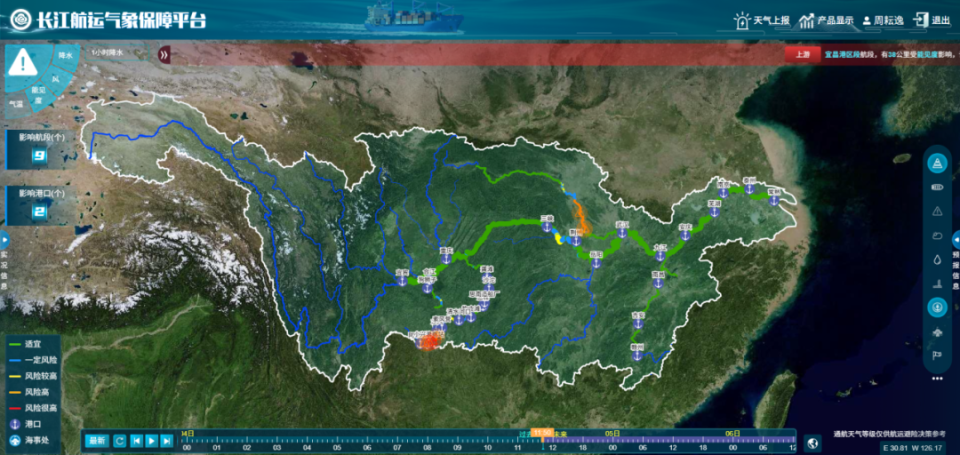The image size is (960, 455).
Task: Toggle the flag layer icon in right sidebar
Action: pos(937,355)
